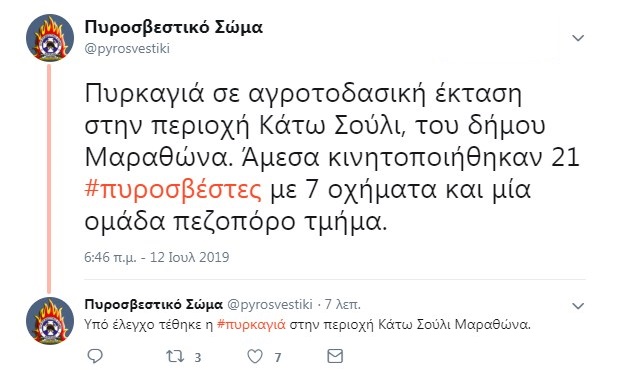
Task: Retweet the reply using the retweet icon
Action: click(175, 356)
